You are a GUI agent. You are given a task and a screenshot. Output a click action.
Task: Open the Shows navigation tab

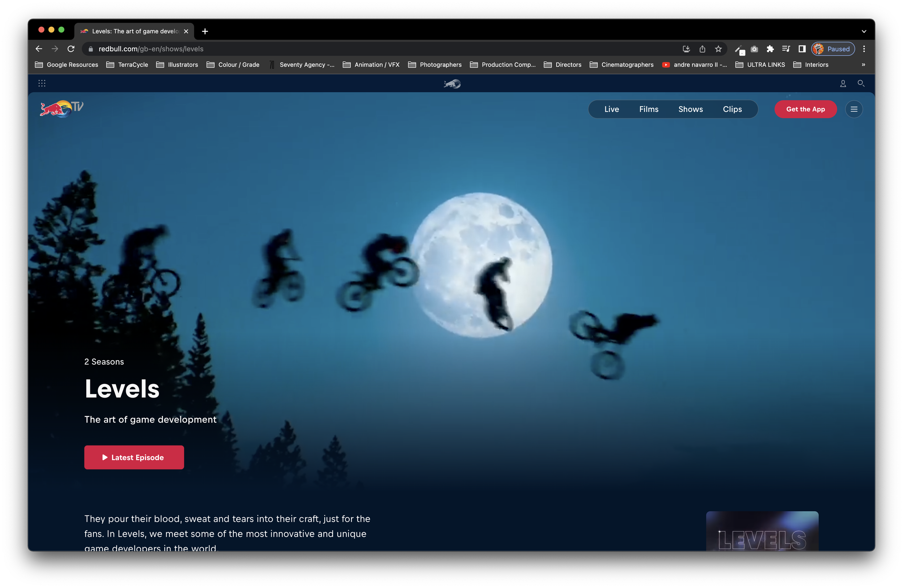tap(690, 109)
